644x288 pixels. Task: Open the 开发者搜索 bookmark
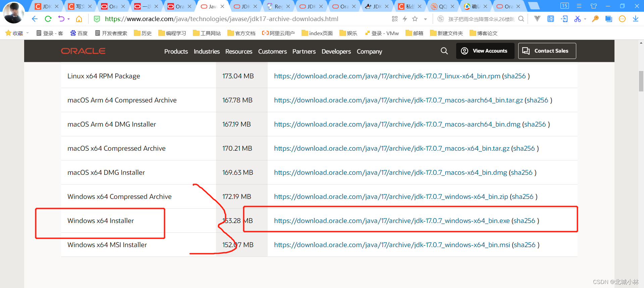(x=111, y=33)
